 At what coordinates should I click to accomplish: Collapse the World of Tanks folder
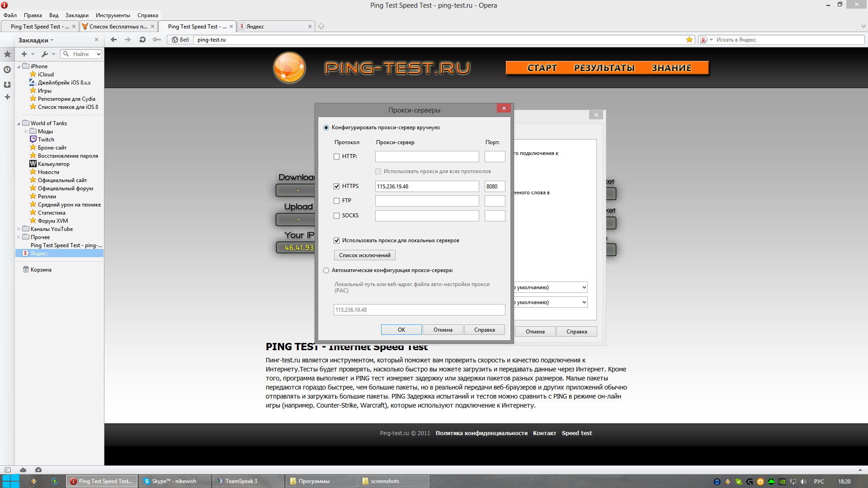(x=19, y=123)
